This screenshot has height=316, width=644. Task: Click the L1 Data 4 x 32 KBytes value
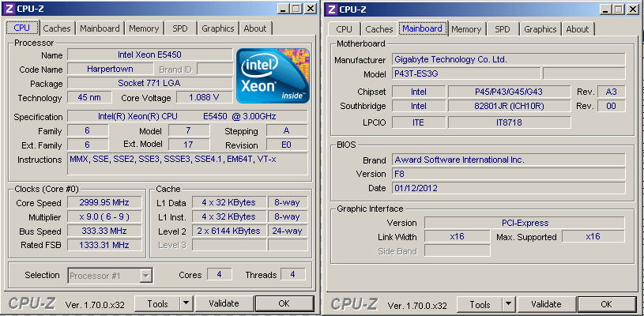click(x=229, y=202)
